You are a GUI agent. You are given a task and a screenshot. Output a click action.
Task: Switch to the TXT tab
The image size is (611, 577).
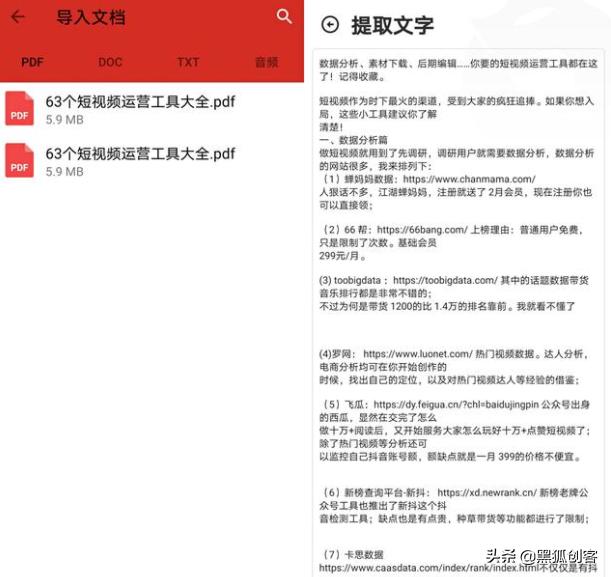coord(188,62)
